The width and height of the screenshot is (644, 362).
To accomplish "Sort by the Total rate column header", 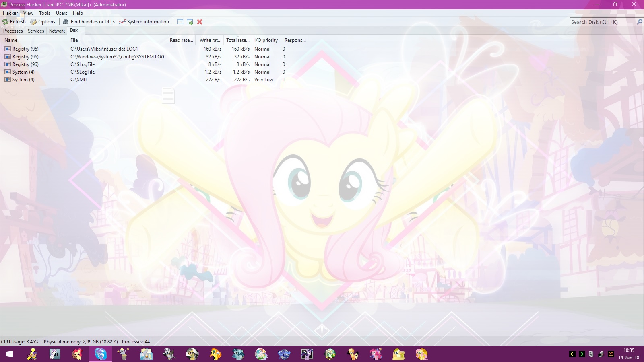I will [238, 40].
